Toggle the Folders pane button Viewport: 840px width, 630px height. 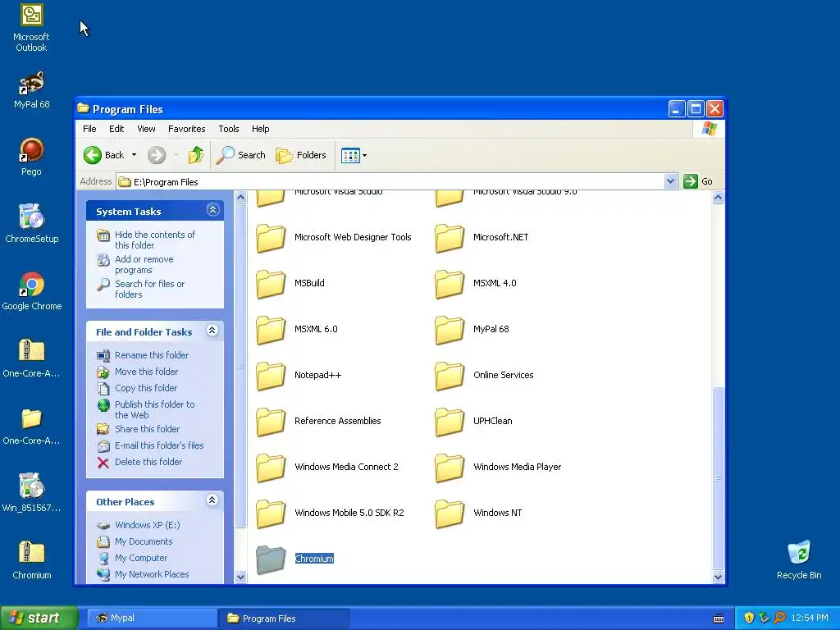point(301,155)
